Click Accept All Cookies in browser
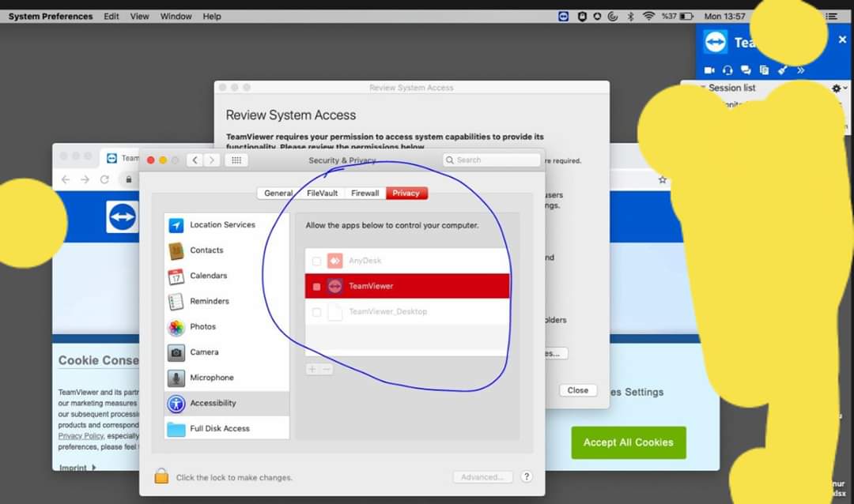 point(629,442)
